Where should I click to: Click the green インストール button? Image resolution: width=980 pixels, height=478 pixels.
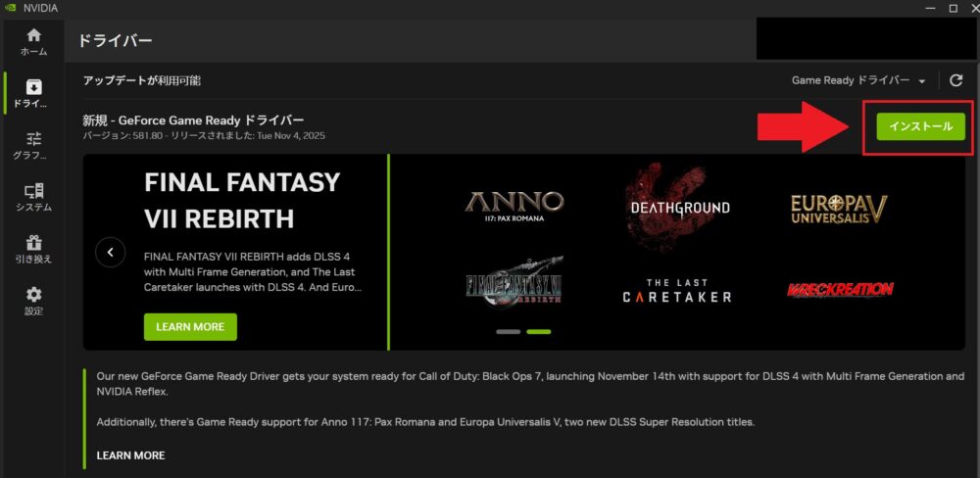point(920,126)
